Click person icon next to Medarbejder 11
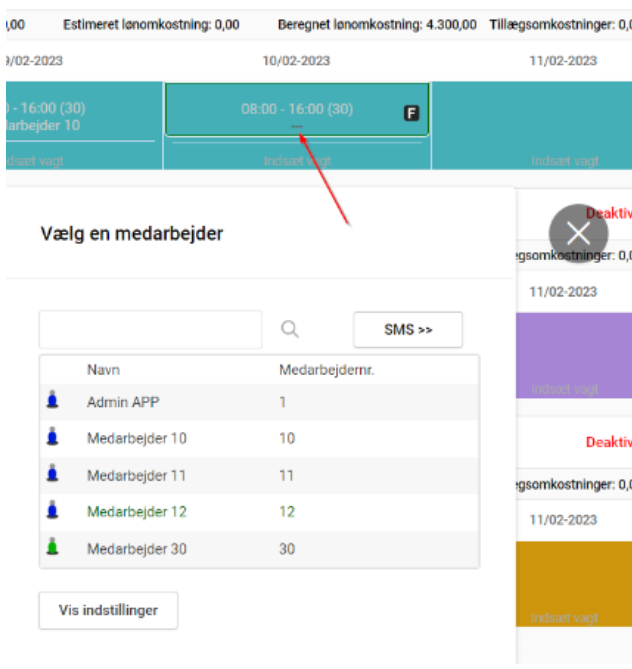Image resolution: width=632 pixels, height=669 pixels. [x=52, y=475]
